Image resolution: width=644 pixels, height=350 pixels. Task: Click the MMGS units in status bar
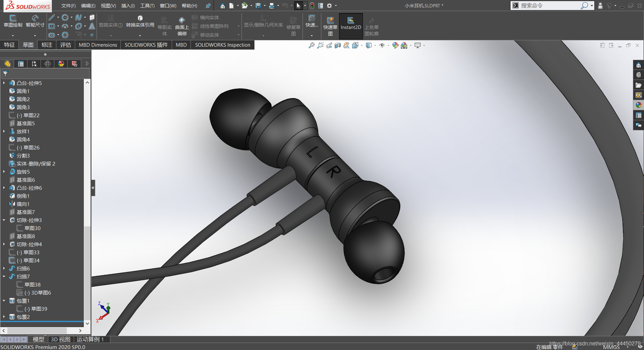point(611,347)
